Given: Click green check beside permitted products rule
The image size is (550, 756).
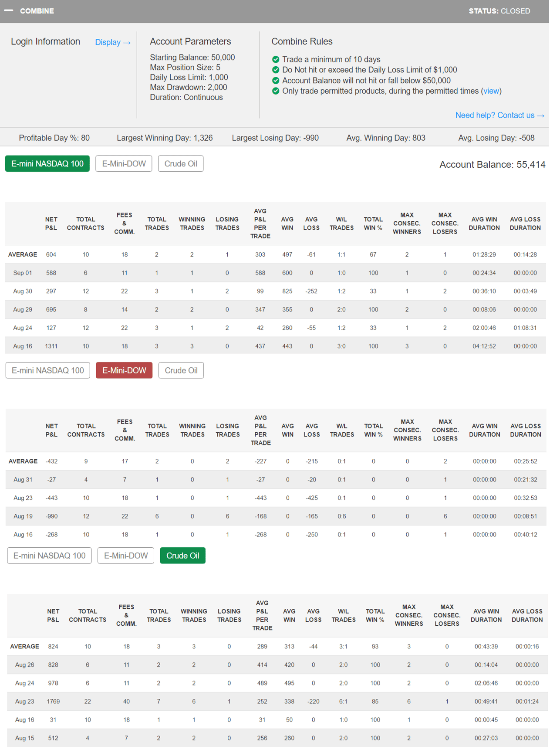Looking at the screenshot, I should (276, 91).
